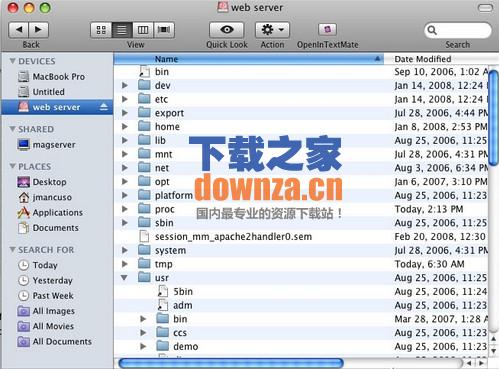Screen dimensions: 499x369
Task: Click the scroll right arrow
Action: (481, 363)
